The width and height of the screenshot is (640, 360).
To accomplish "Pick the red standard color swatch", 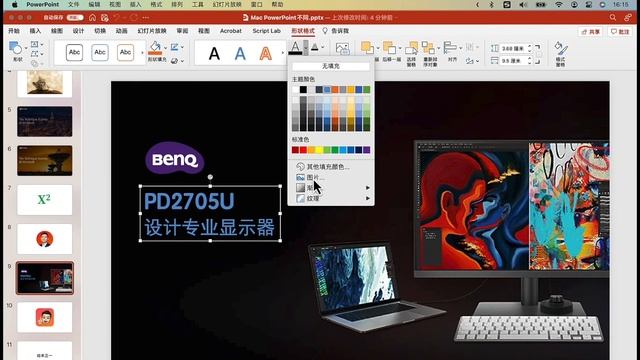I will pyautogui.click(x=303, y=150).
